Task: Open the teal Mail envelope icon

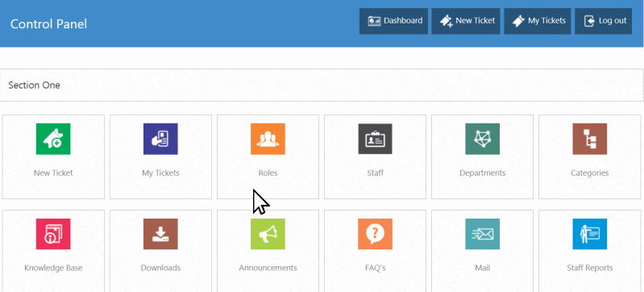Action: pos(482,234)
